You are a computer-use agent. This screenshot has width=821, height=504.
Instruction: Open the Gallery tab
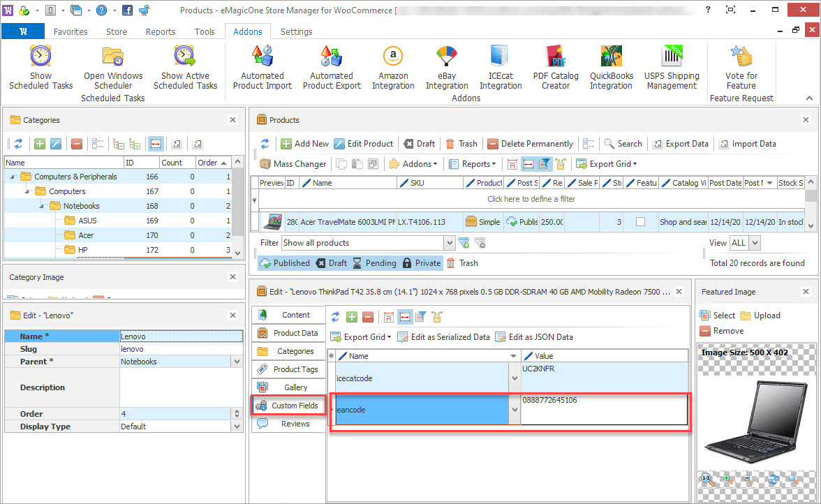(x=288, y=387)
